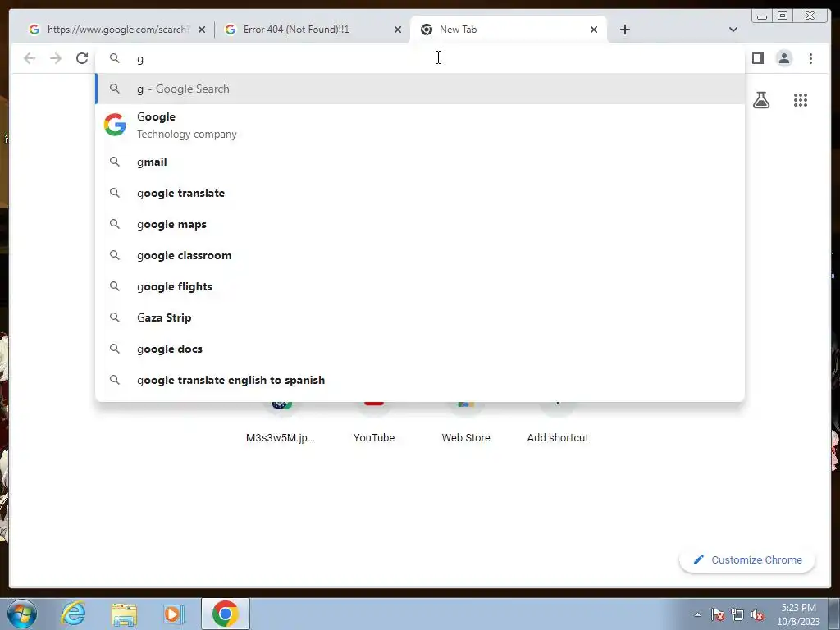The height and width of the screenshot is (630, 840).
Task: Select the Gaza Strip suggestion
Action: 420,317
